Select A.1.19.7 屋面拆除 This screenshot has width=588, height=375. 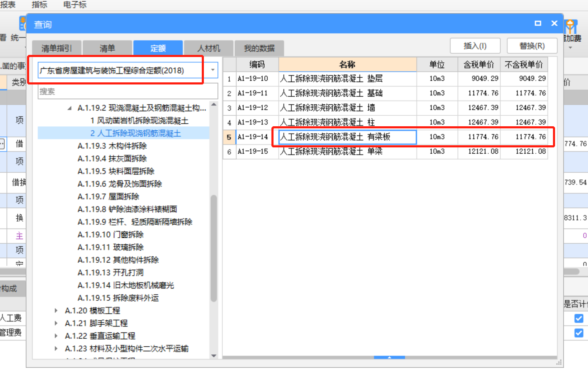pos(108,197)
